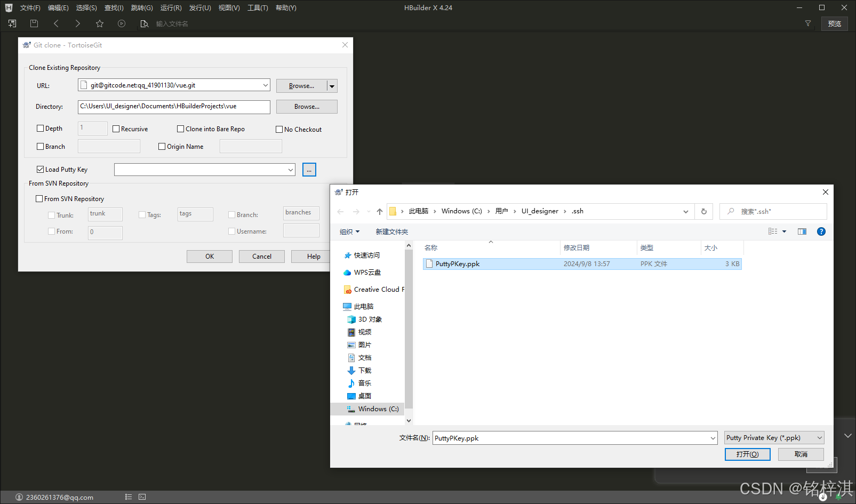Click Browse button next to Directory field
This screenshot has width=856, height=504.
[307, 107]
